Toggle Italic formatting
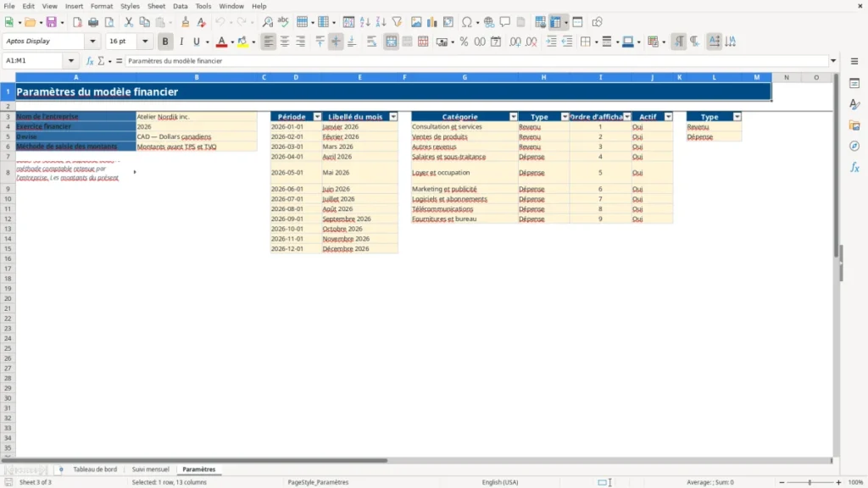The height and width of the screenshot is (488, 868). coord(181,42)
